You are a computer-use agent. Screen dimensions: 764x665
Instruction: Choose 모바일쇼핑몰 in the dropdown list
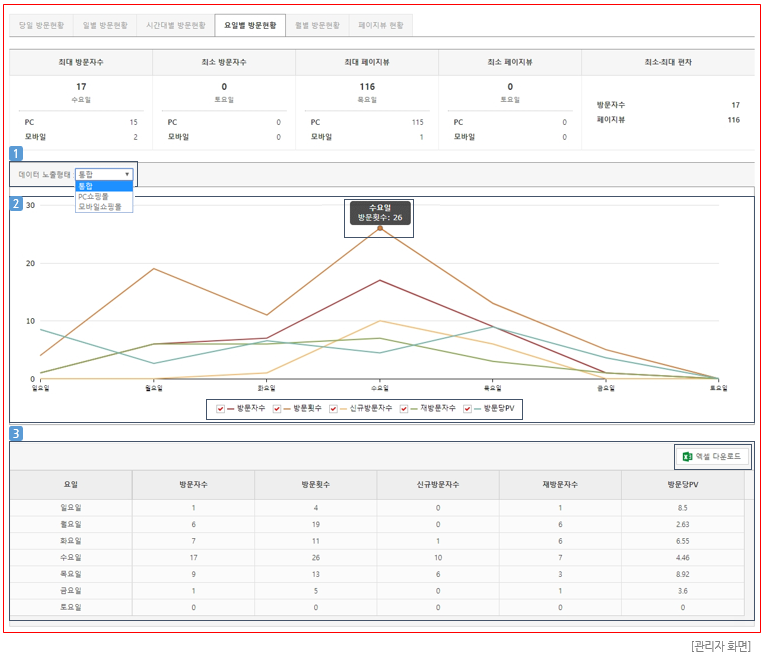[104, 207]
